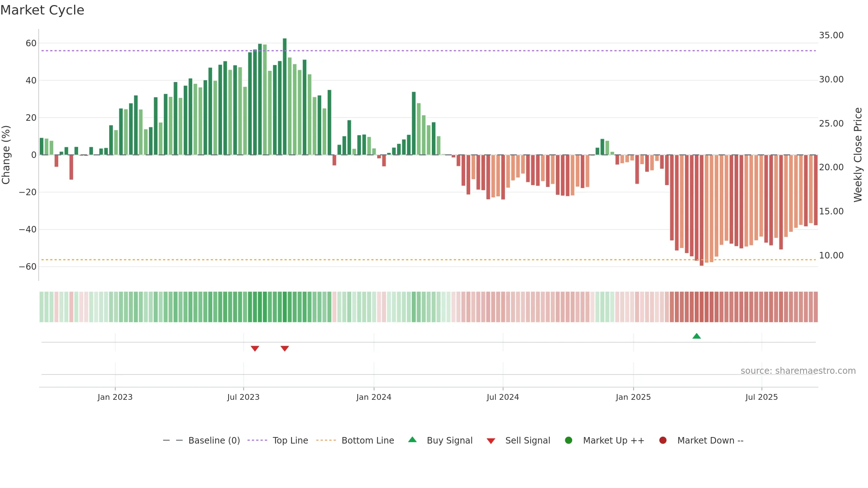Click the deepest red bar below the bottom line
The height and width of the screenshot is (488, 868).
point(702,210)
